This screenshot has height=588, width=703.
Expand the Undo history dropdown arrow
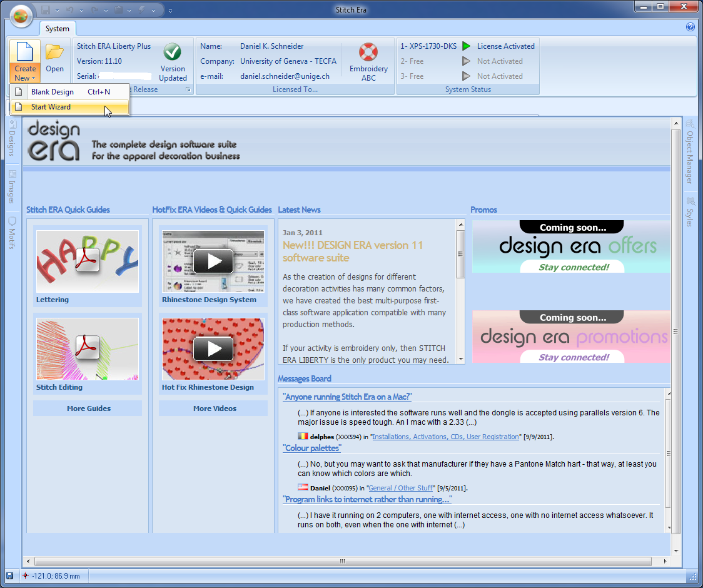[81, 10]
